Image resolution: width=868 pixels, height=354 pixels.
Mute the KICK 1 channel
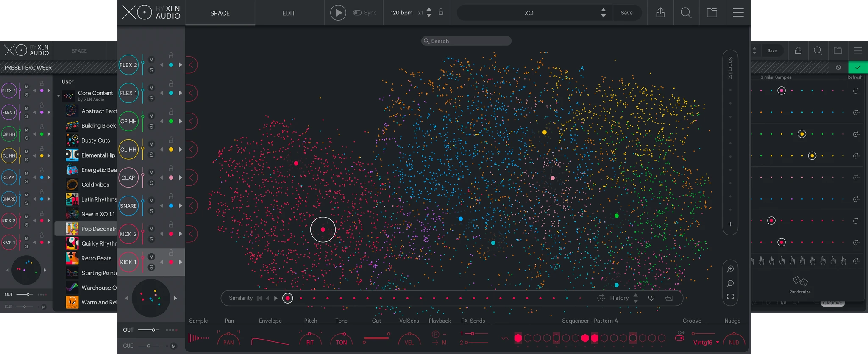(151, 257)
